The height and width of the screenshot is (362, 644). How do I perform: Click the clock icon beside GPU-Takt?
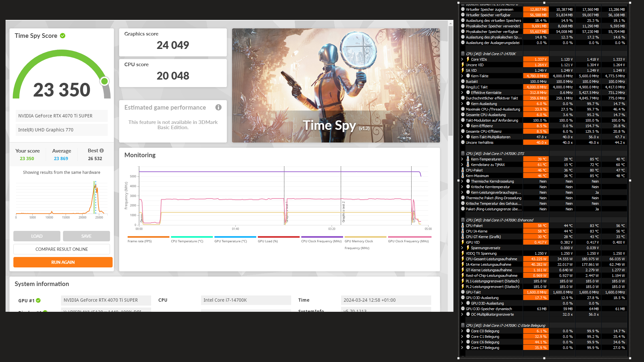pos(463,292)
